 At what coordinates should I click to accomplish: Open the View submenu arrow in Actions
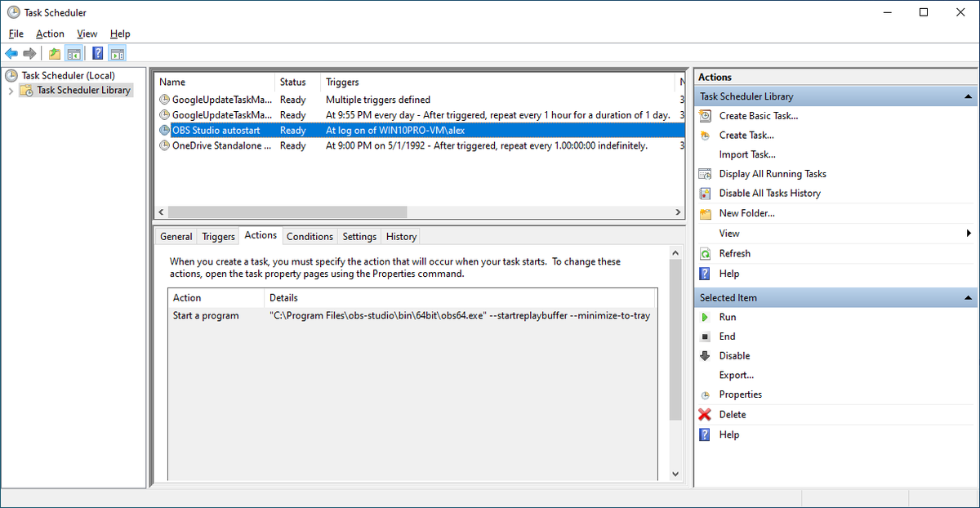coord(969,234)
